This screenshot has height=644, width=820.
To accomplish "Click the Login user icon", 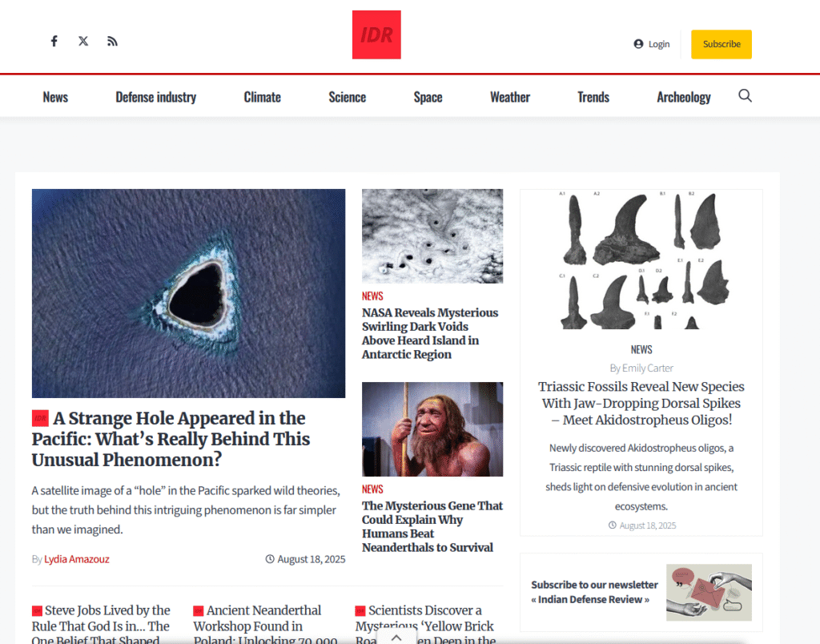I will (638, 44).
